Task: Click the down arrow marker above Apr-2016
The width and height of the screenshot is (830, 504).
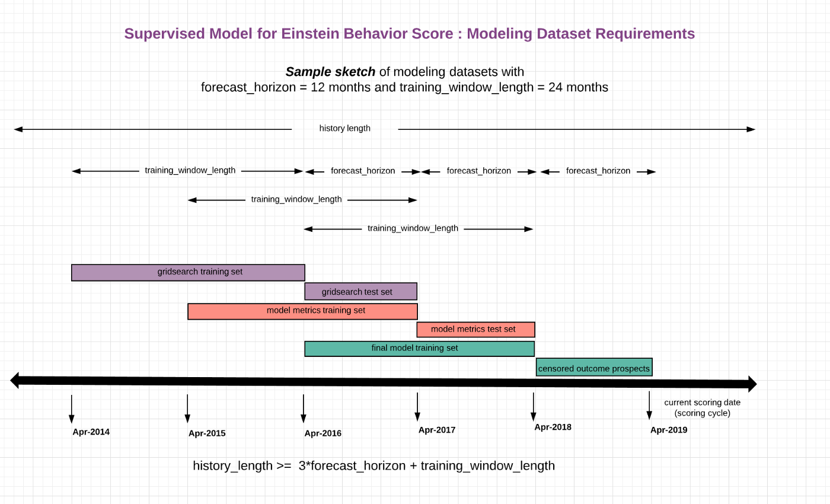Action: point(304,409)
